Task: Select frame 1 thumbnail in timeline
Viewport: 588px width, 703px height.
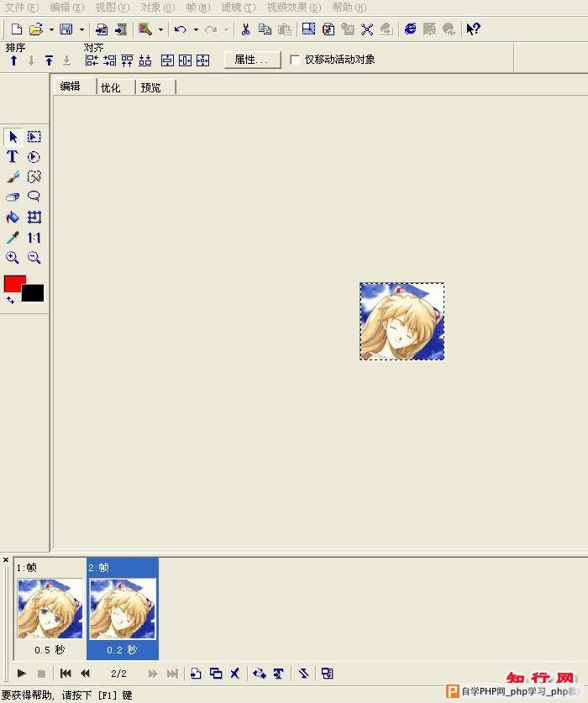Action: point(50,608)
